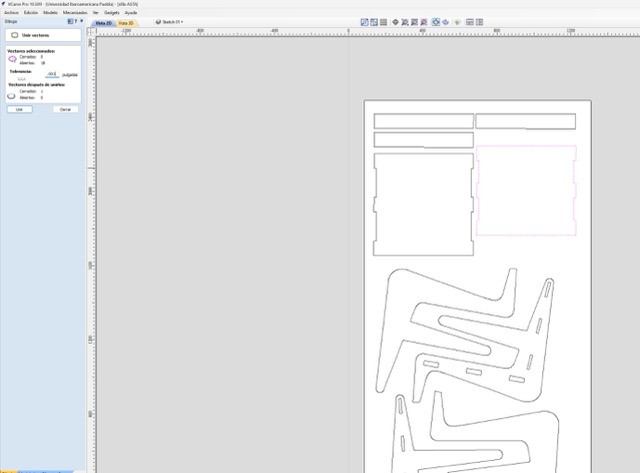This screenshot has height=473, width=640.
Task: Open the Modelo menu
Action: [50, 13]
